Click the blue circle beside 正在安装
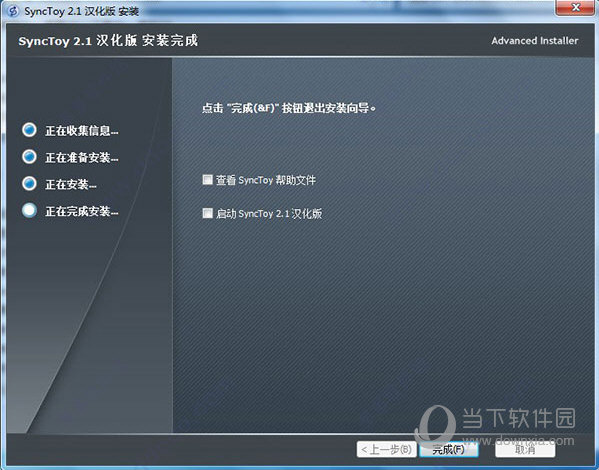Screen dimensions: 599x470 click(x=29, y=183)
